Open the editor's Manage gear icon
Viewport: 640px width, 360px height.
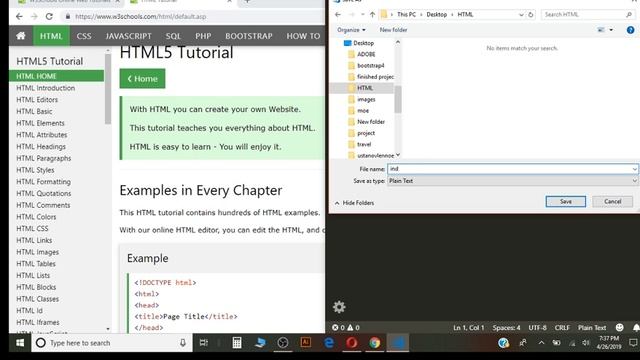339,307
